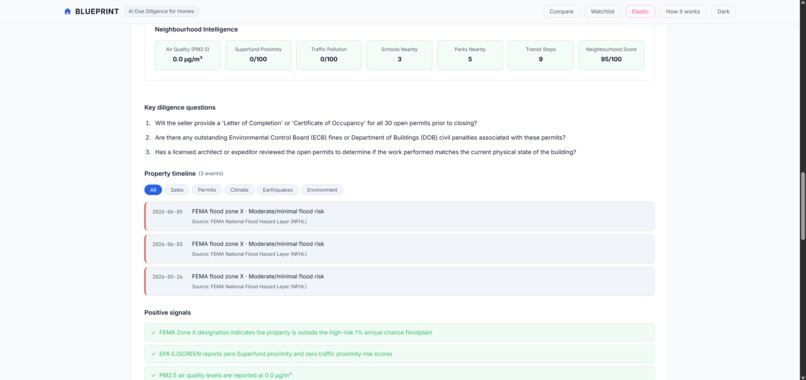
Task: Open the Compare page
Action: pyautogui.click(x=561, y=11)
